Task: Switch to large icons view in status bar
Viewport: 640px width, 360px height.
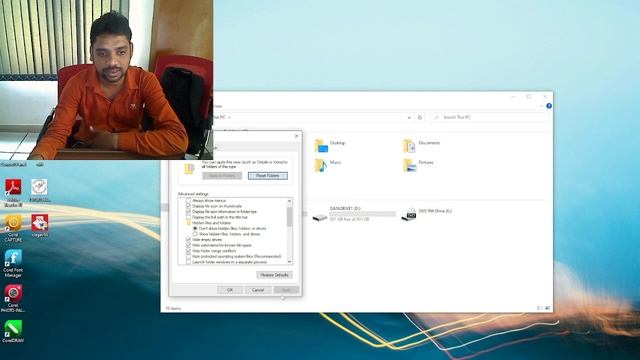Action: click(x=548, y=308)
